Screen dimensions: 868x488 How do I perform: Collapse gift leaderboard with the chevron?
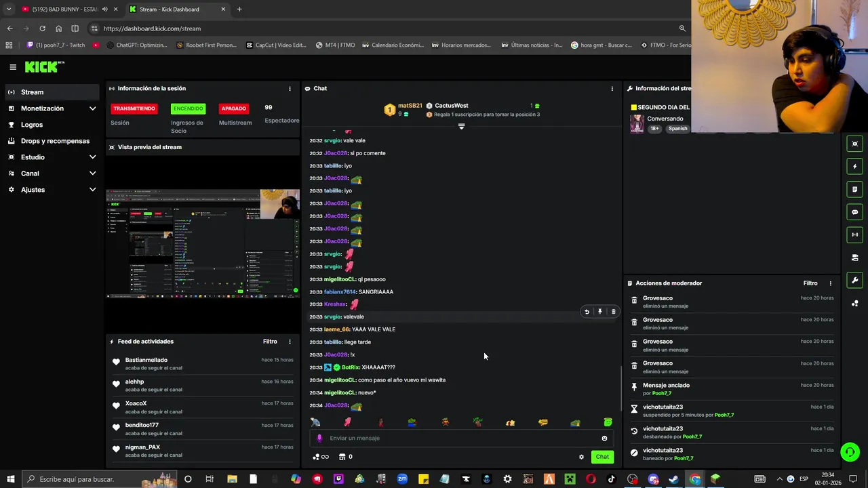tap(461, 126)
